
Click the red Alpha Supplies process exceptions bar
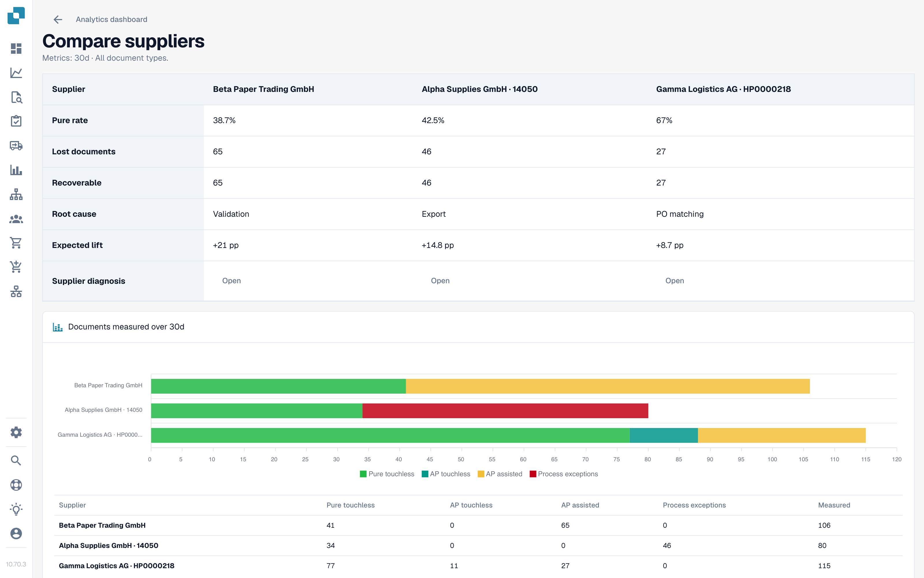[x=505, y=411]
